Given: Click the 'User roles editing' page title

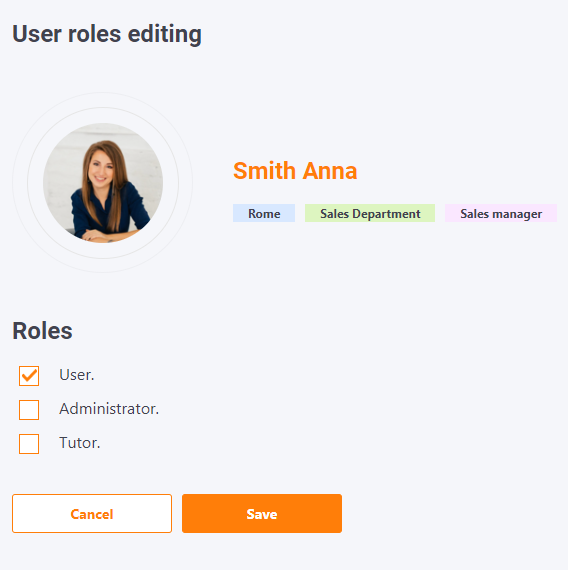Looking at the screenshot, I should [107, 34].
